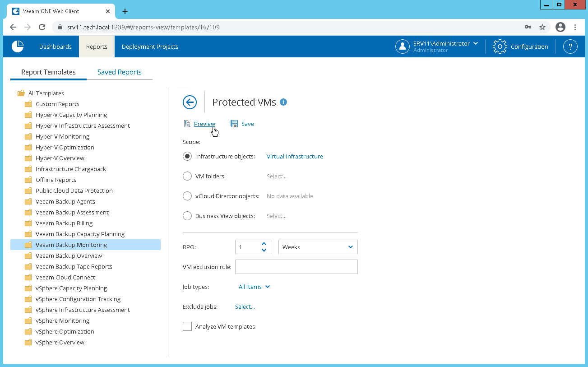Click the Preview report icon
Screen dimensions: 588x367
[187, 124]
